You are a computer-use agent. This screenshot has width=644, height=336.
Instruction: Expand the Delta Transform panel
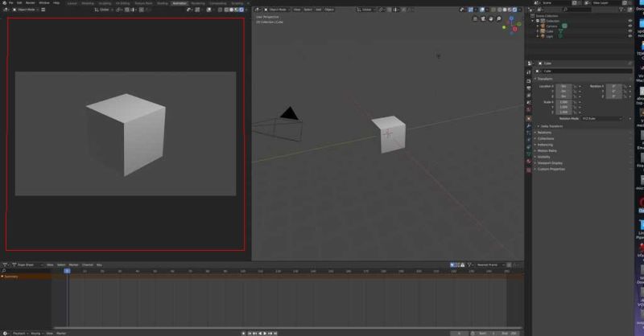551,126
